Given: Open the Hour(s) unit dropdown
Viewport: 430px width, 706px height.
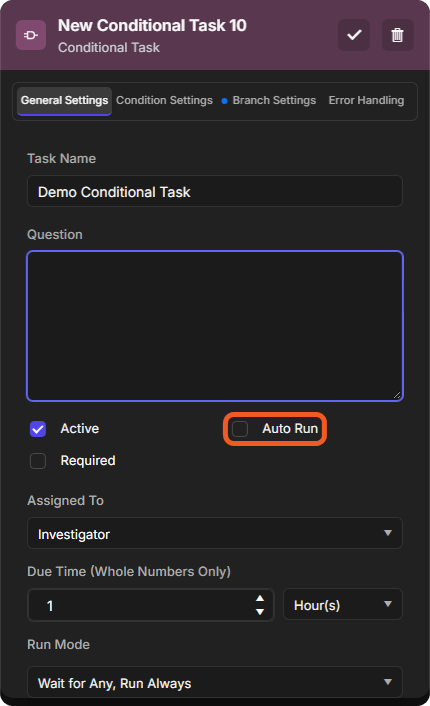Looking at the screenshot, I should [343, 605].
